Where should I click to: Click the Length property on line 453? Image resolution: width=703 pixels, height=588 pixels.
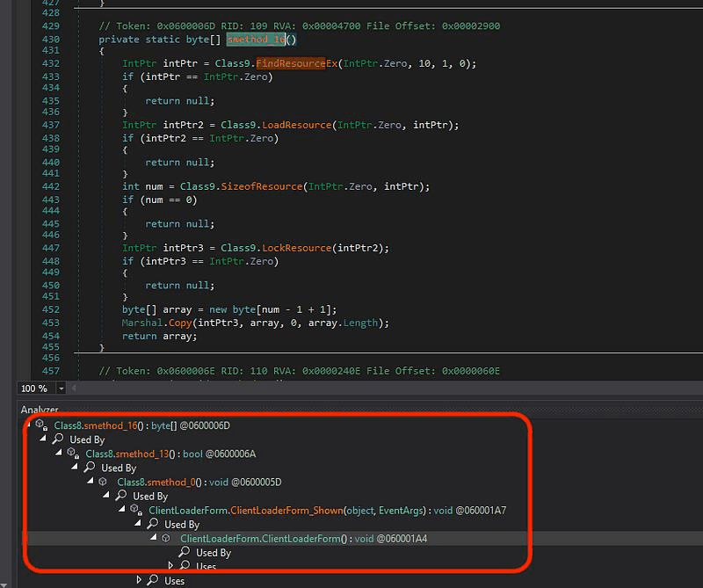tap(360, 323)
